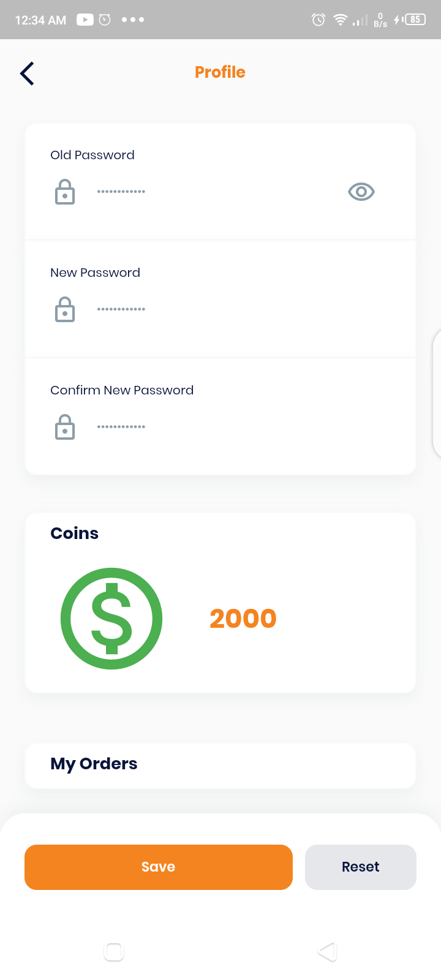Reset the password form
Screen dimensions: 441x980
coord(361,867)
